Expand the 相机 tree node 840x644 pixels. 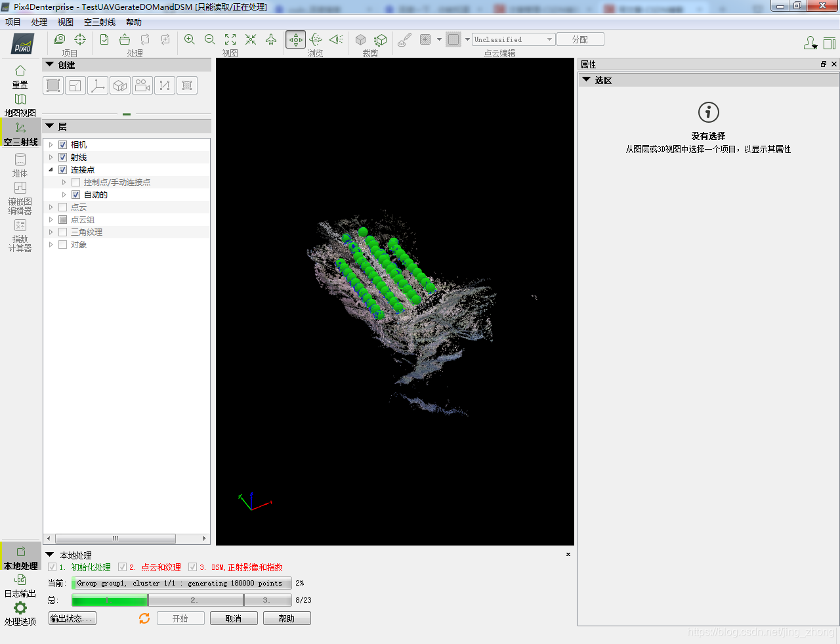coord(51,145)
